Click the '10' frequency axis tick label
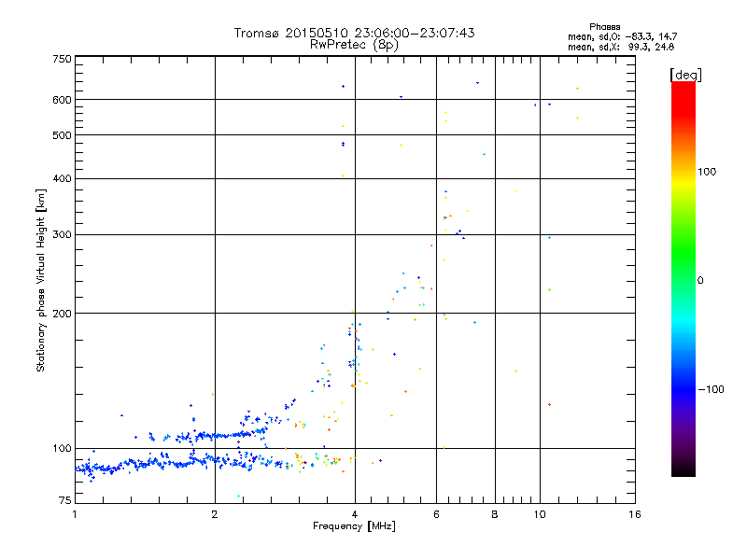 pos(540,514)
